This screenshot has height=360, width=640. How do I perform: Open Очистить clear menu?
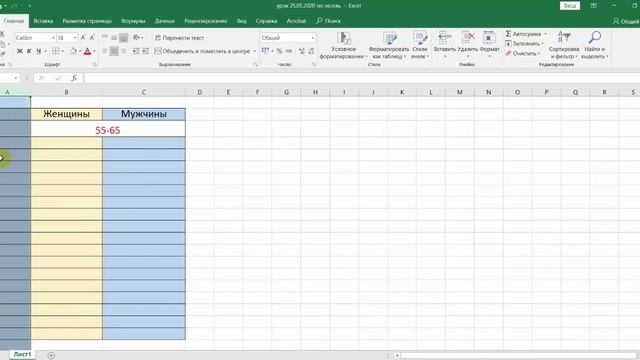[x=523, y=53]
